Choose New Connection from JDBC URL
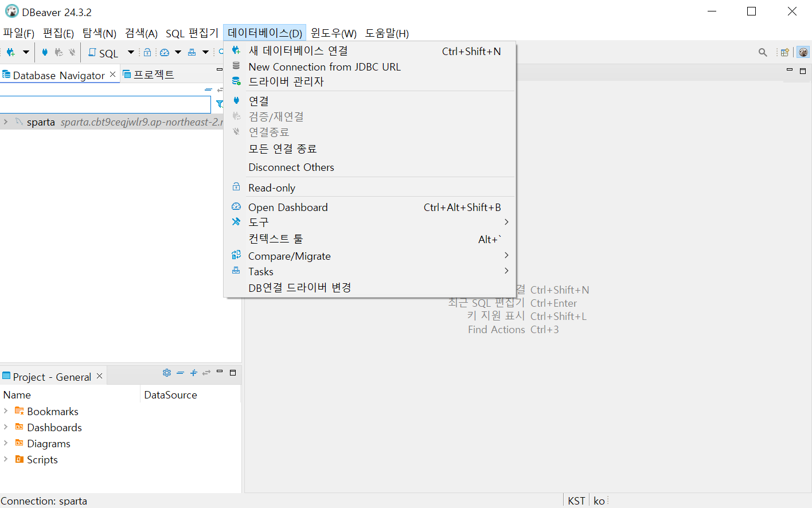 (370, 67)
